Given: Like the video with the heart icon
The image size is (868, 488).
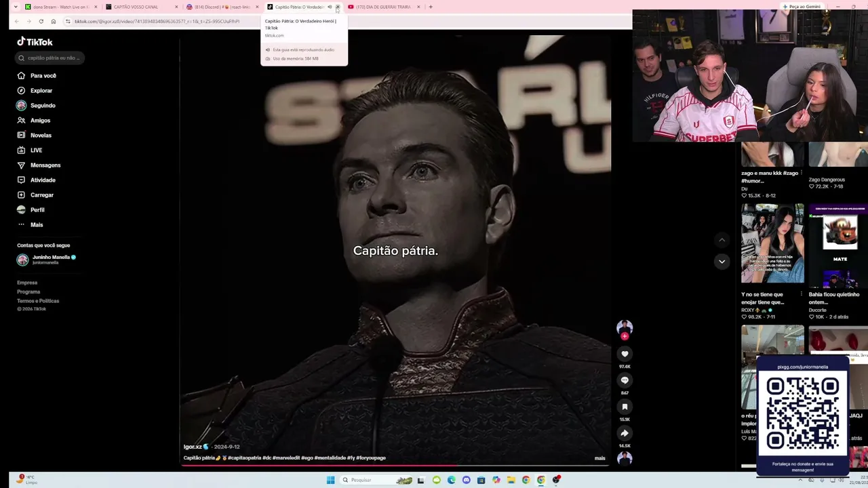Looking at the screenshot, I should click(x=625, y=354).
